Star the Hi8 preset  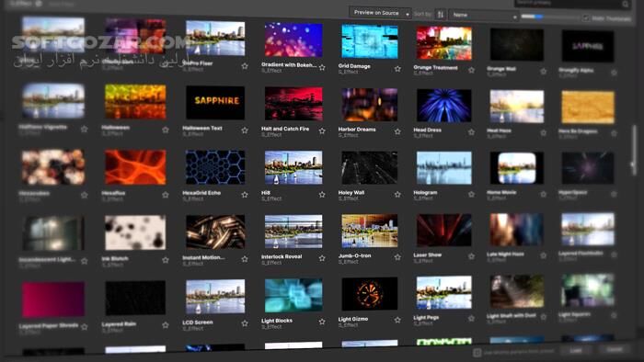[x=322, y=195]
